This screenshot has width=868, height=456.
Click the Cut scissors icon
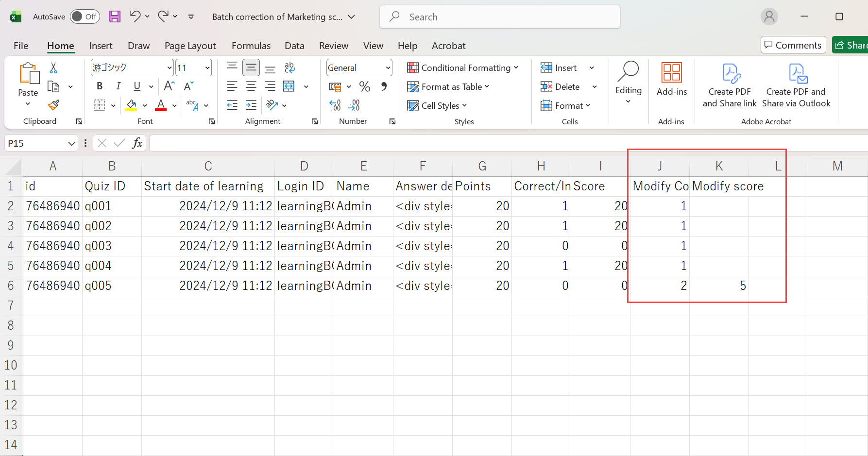point(53,68)
